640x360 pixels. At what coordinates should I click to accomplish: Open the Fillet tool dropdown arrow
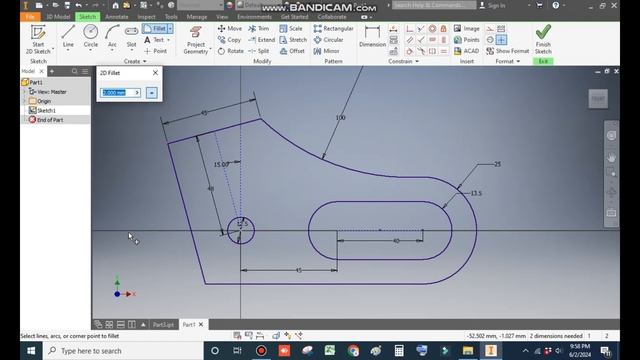click(170, 29)
